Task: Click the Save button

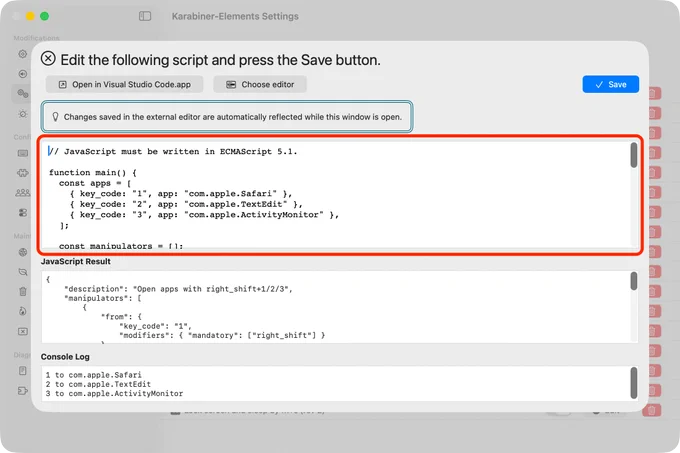Action: pos(610,85)
